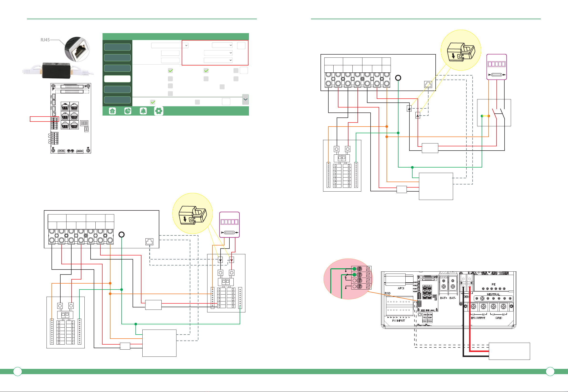The height and width of the screenshot is (392, 568).
Task: Click the RJ45 label text
Action: [45, 40]
